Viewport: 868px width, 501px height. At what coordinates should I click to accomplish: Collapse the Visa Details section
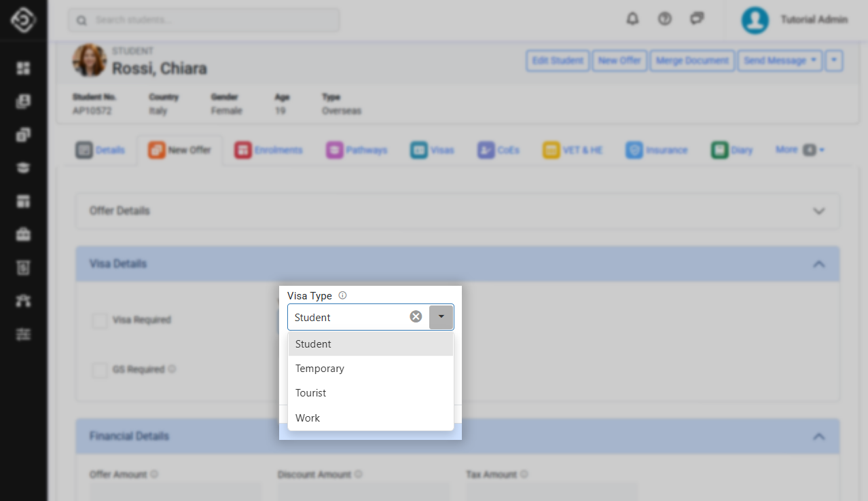[x=818, y=264]
